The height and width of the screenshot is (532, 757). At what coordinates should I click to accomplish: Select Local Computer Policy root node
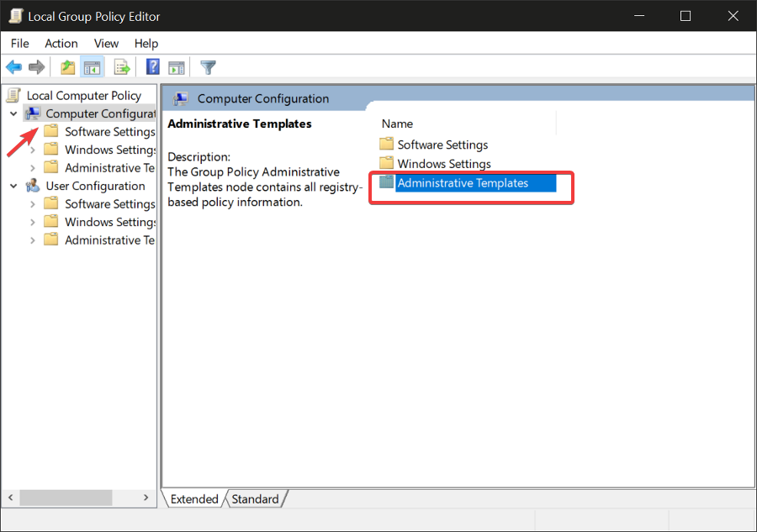[x=84, y=96]
